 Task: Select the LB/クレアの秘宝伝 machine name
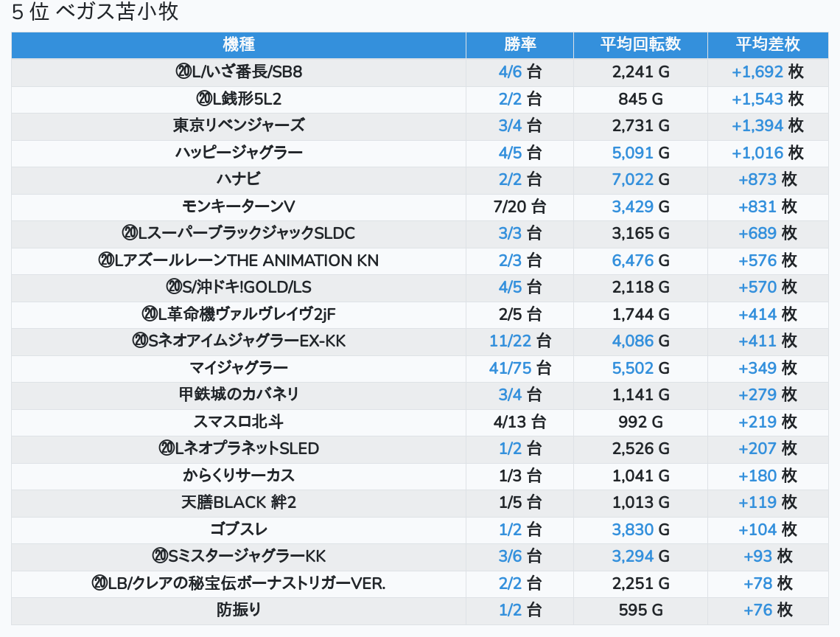tap(239, 583)
